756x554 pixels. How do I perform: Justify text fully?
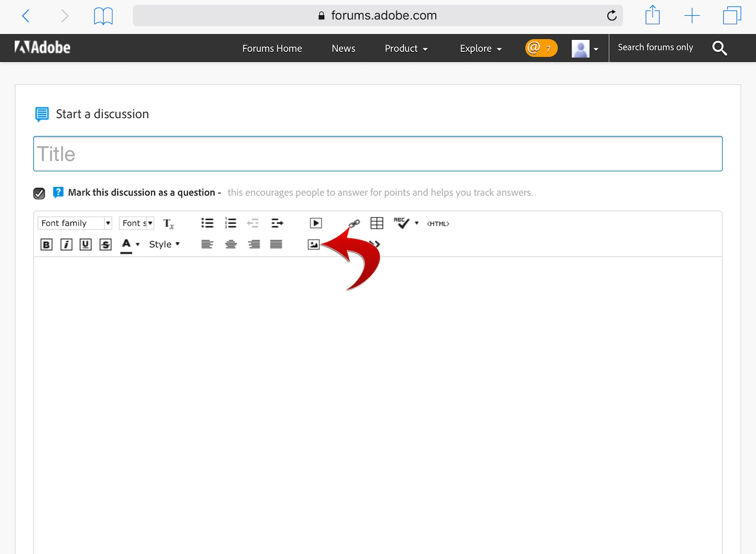[x=276, y=244]
